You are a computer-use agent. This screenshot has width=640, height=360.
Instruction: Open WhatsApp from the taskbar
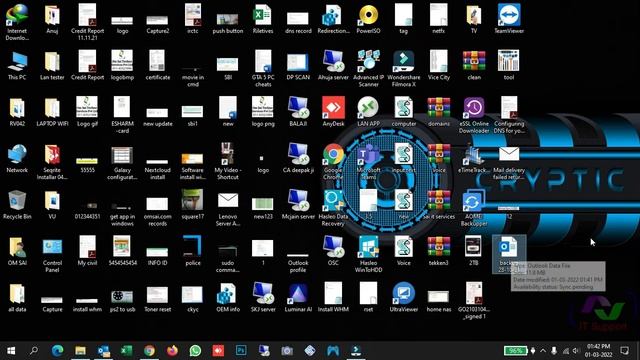pyautogui.click(x=195, y=350)
